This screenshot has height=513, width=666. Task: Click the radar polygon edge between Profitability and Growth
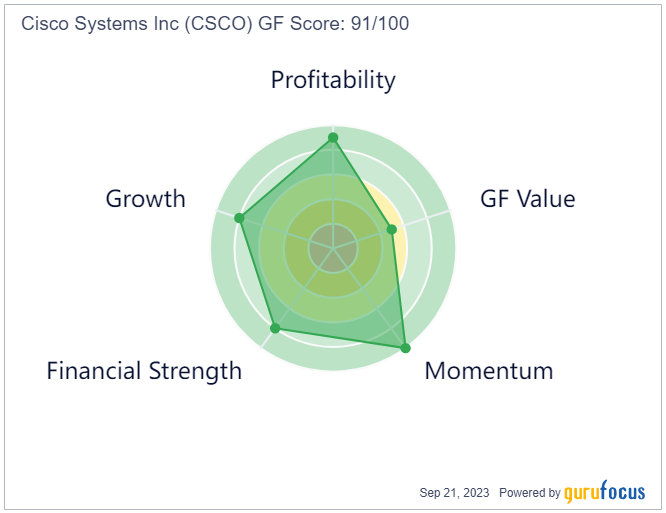pos(286,178)
